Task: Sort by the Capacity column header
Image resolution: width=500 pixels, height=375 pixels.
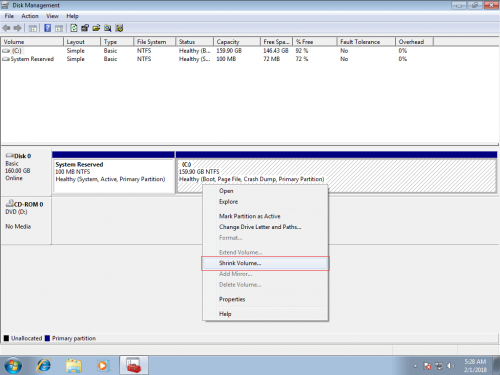Action: point(237,42)
